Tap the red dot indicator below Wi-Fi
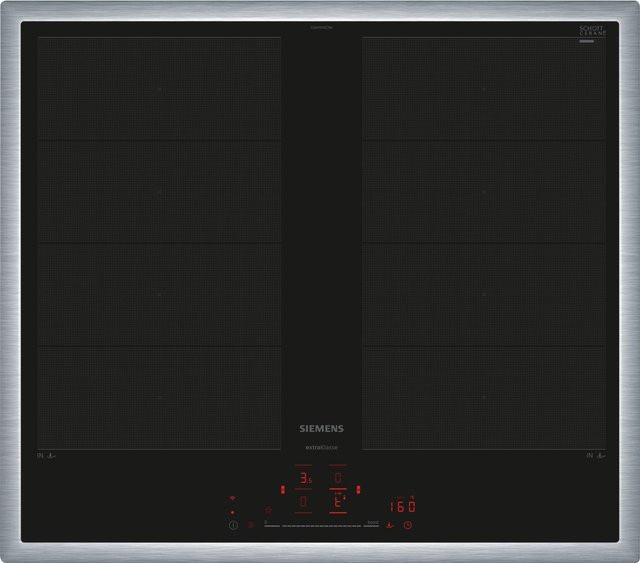Image resolution: width=640 pixels, height=563 pixels. (232, 512)
